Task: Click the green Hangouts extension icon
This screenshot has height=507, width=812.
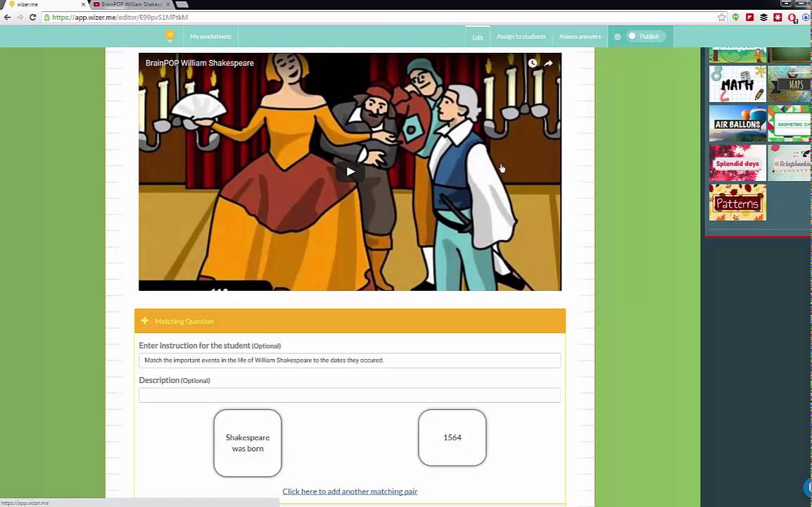Action: (735, 17)
